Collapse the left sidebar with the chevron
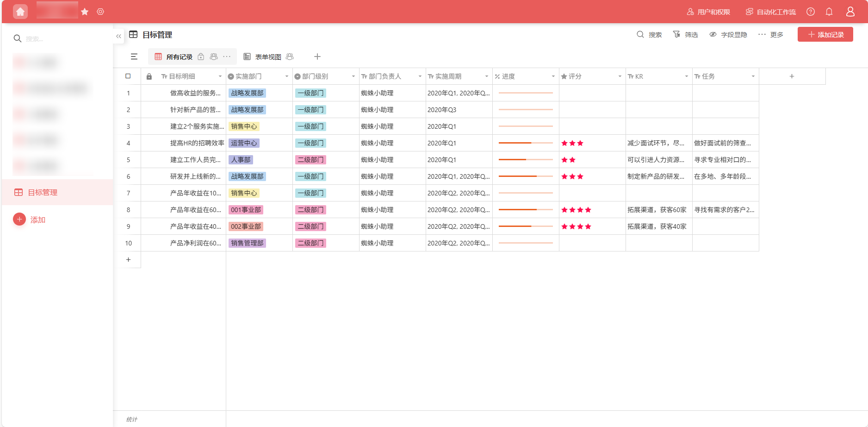This screenshot has height=427, width=868. click(x=118, y=36)
